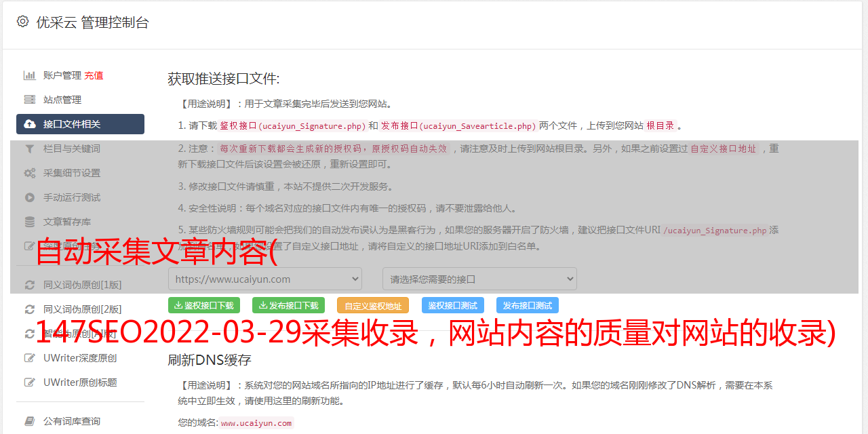The width and height of the screenshot is (868, 434).
Task: Click the database icon beside 文章暂存库
Action: click(30, 222)
